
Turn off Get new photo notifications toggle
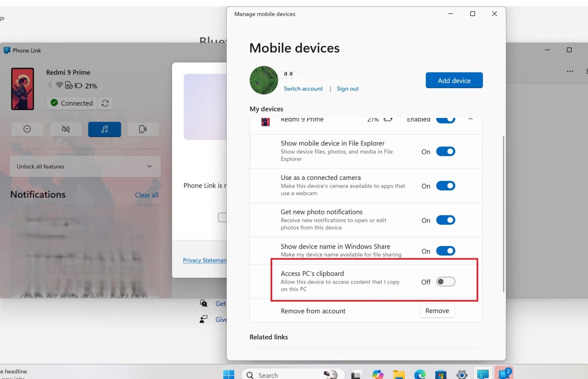pyautogui.click(x=445, y=220)
